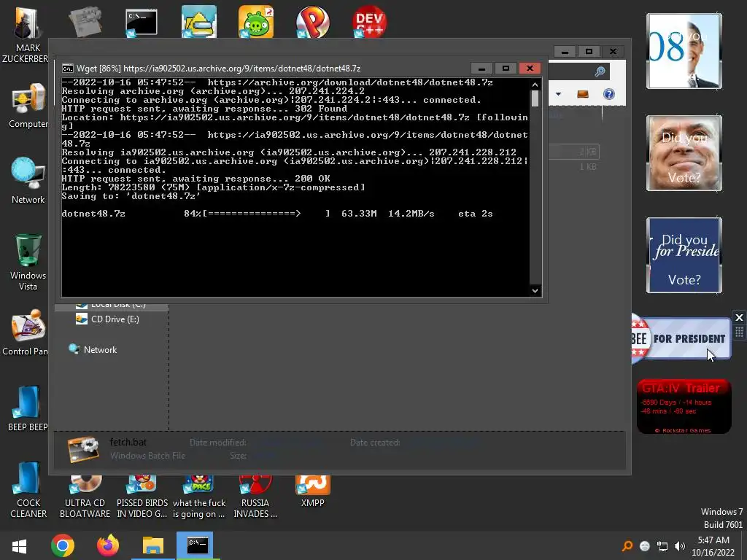Open the red P ball desktop icon
The width and height of the screenshot is (747, 560).
[x=312, y=22]
